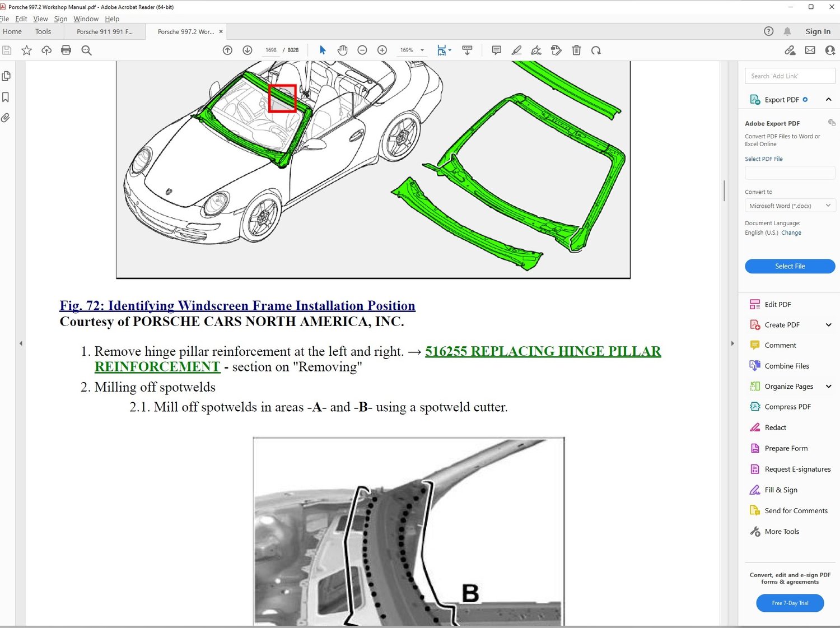Open the Window menu
This screenshot has height=628, width=840.
[86, 19]
